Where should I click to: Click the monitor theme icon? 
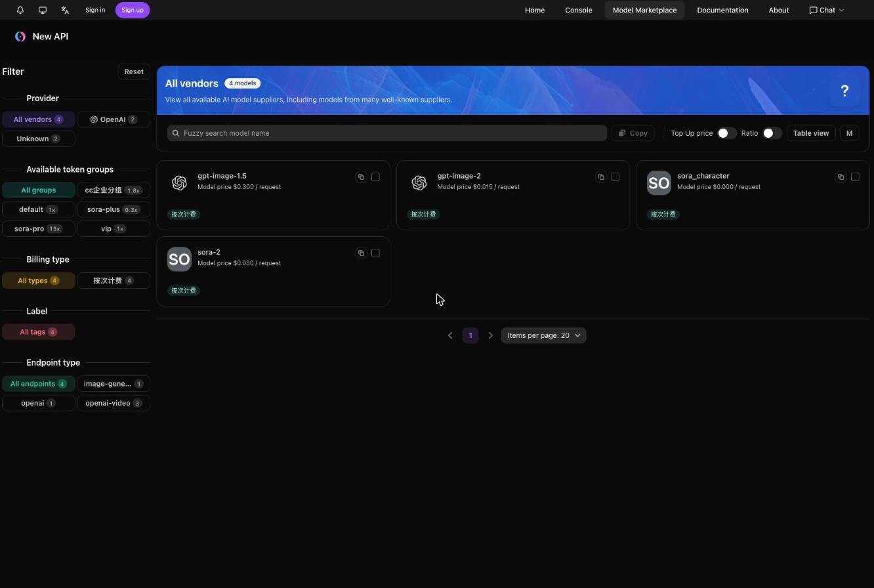coord(43,10)
